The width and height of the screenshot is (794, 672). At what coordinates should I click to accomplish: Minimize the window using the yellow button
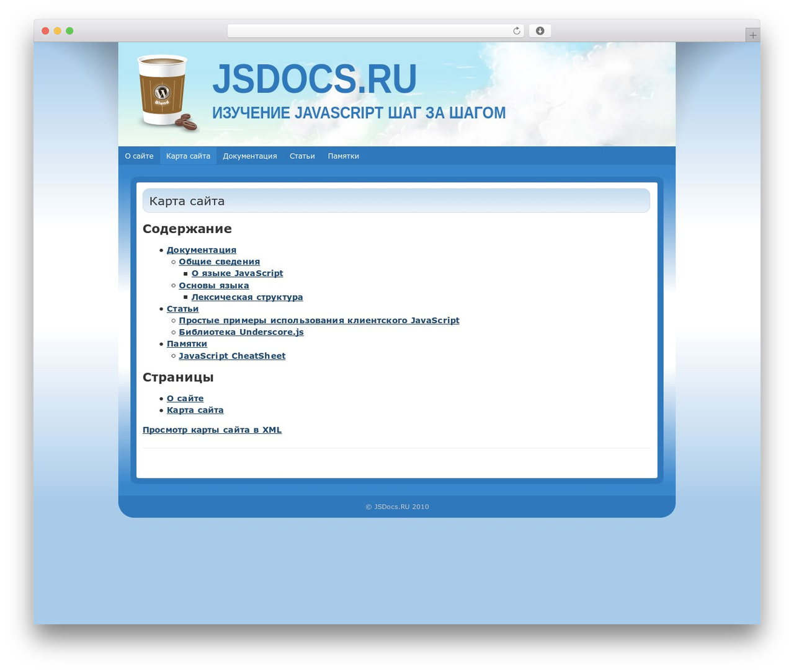pos(58,31)
